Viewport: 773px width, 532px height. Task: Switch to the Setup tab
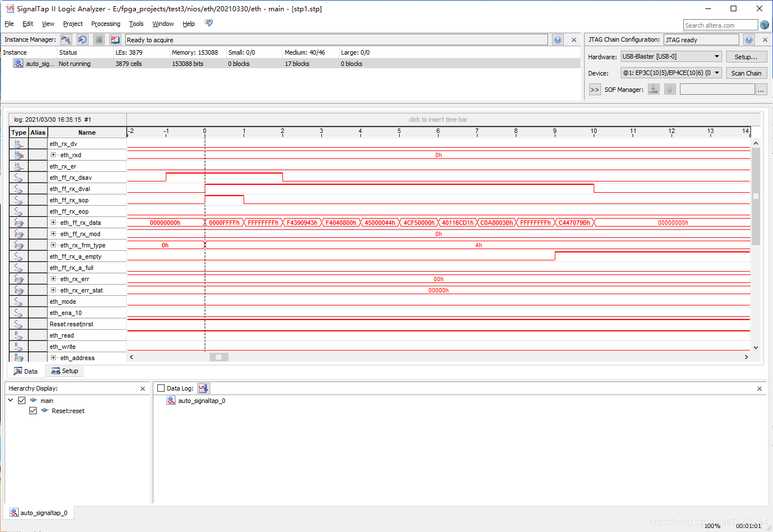[64, 371]
